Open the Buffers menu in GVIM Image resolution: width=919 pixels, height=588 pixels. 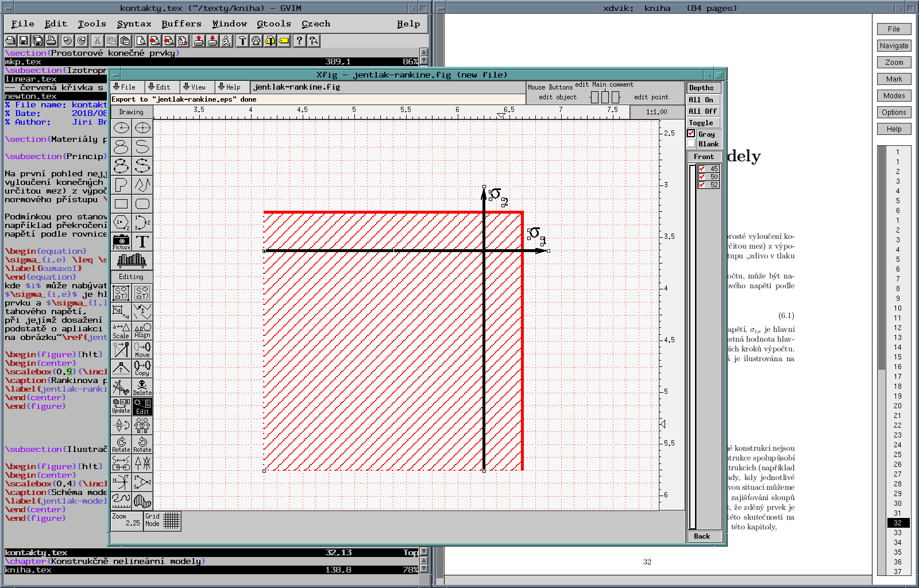tap(181, 24)
